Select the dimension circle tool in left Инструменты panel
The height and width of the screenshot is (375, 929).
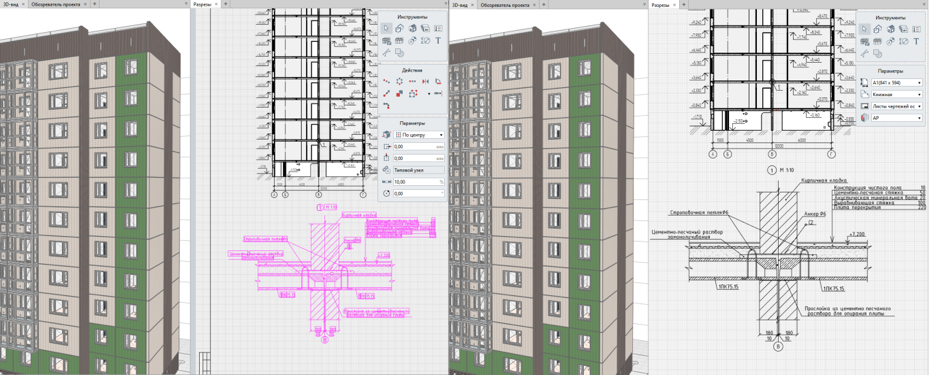tap(425, 41)
